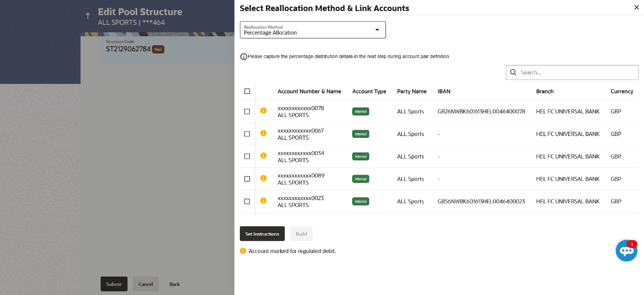The height and width of the screenshot is (295, 644).
Task: Click the chat support bubble icon
Action: 626,251
